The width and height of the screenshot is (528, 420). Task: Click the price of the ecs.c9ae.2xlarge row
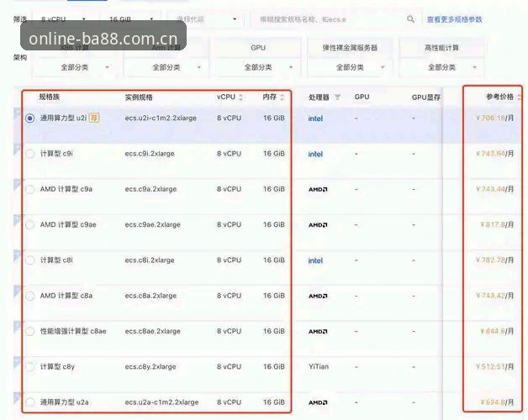point(497,224)
